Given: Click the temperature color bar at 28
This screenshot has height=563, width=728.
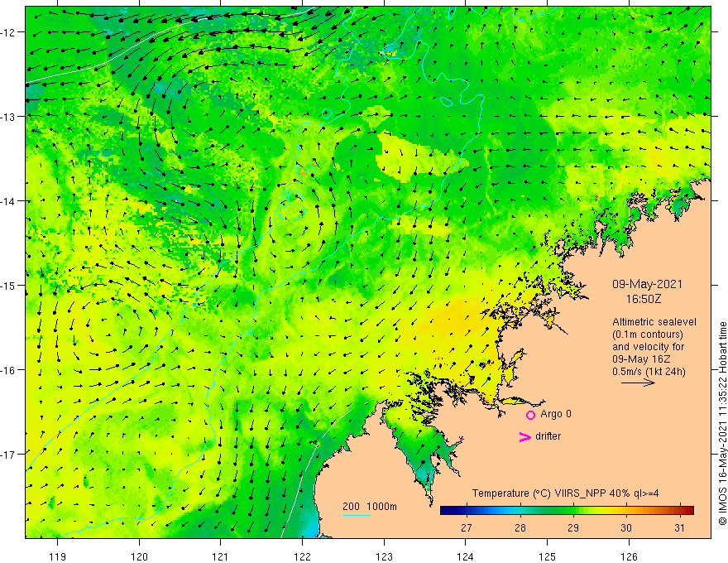Looking at the screenshot, I should [x=520, y=511].
